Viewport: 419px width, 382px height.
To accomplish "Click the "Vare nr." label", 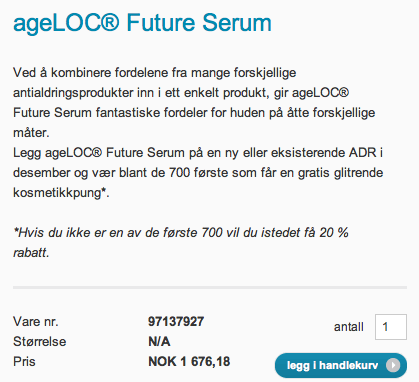I will (36, 322).
